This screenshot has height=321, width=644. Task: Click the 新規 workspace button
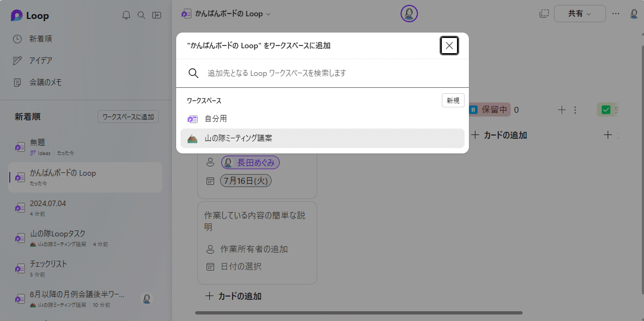coord(453,101)
